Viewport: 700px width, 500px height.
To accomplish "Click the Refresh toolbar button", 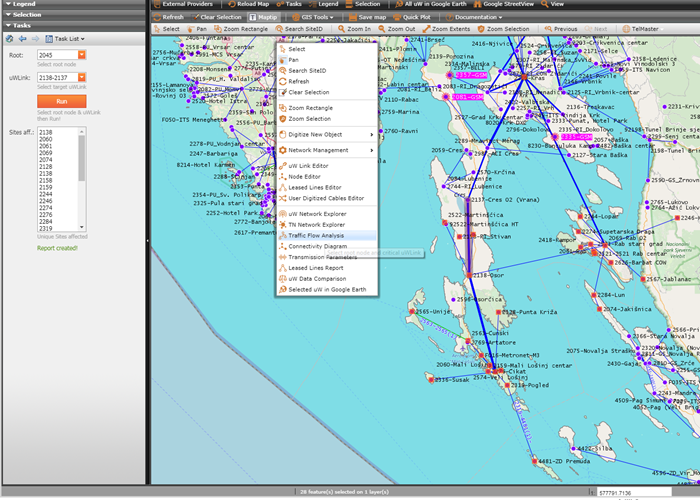I will click(x=168, y=17).
